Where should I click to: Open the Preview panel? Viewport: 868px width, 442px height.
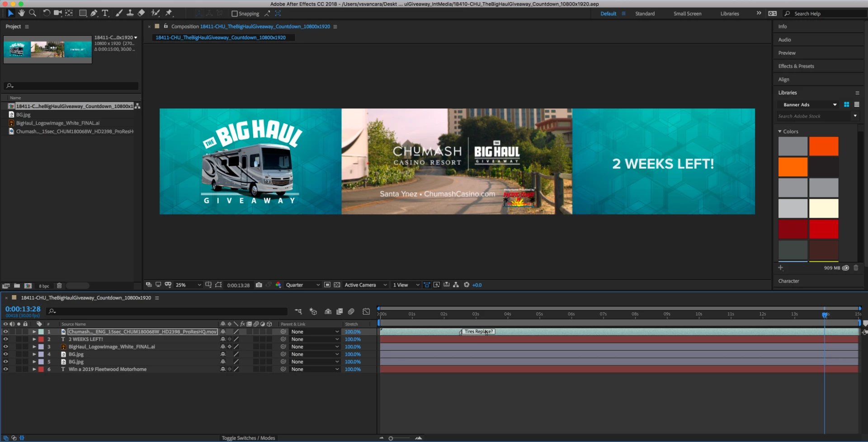(x=787, y=53)
